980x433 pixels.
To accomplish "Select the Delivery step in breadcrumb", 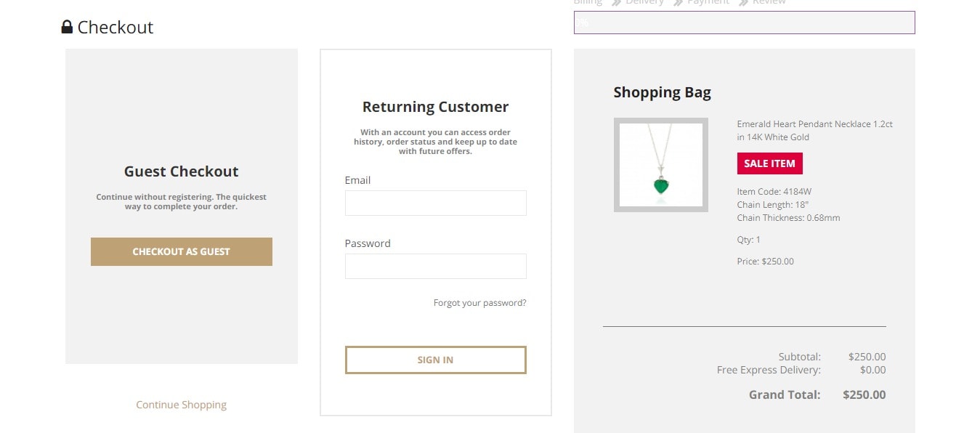I will (645, 2).
